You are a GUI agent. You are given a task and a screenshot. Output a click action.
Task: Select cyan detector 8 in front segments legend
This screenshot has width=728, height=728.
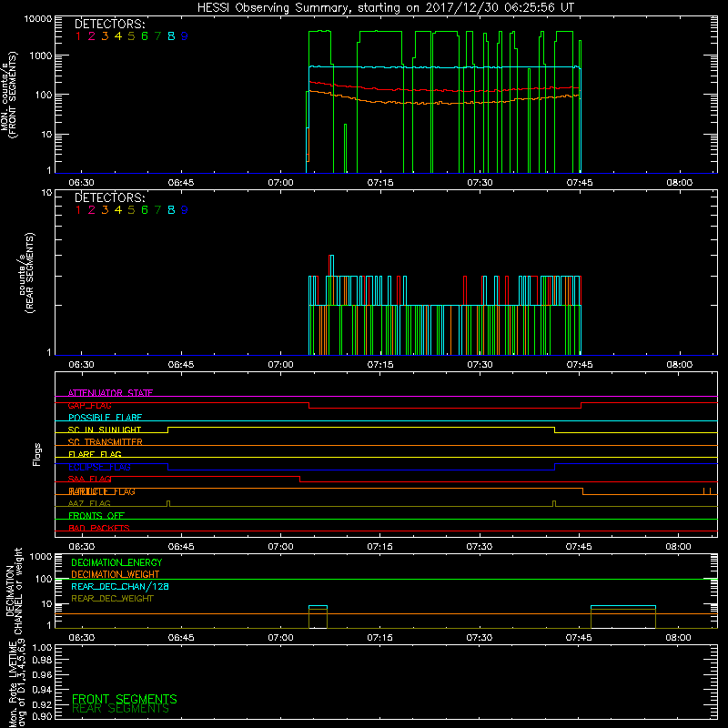point(171,35)
